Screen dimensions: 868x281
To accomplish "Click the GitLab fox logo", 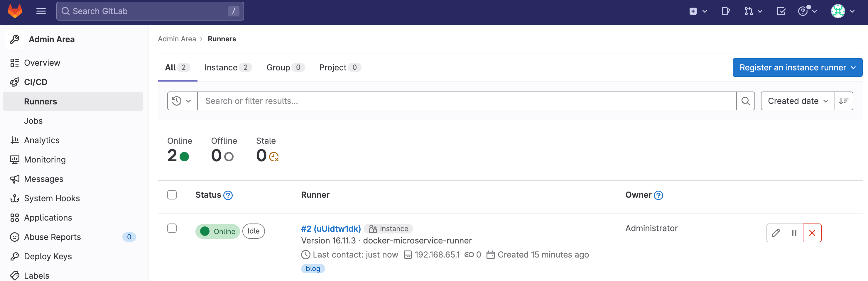I will click(x=15, y=11).
